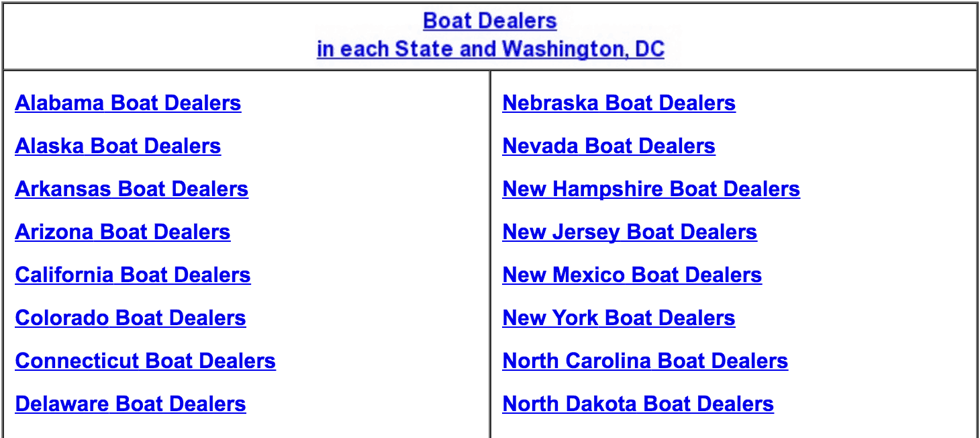Screen dimensions: 980x438
Task: Visit Nevada Boat Dealers page
Action: (609, 146)
